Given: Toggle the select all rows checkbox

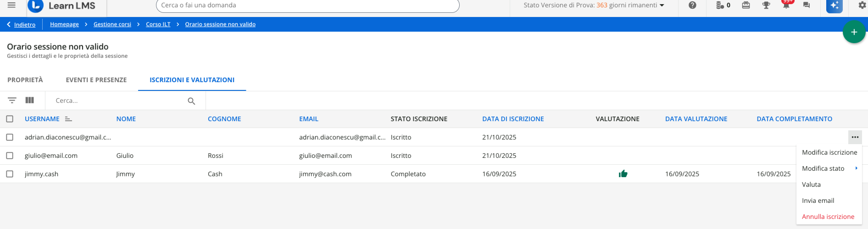Looking at the screenshot, I should pos(10,119).
